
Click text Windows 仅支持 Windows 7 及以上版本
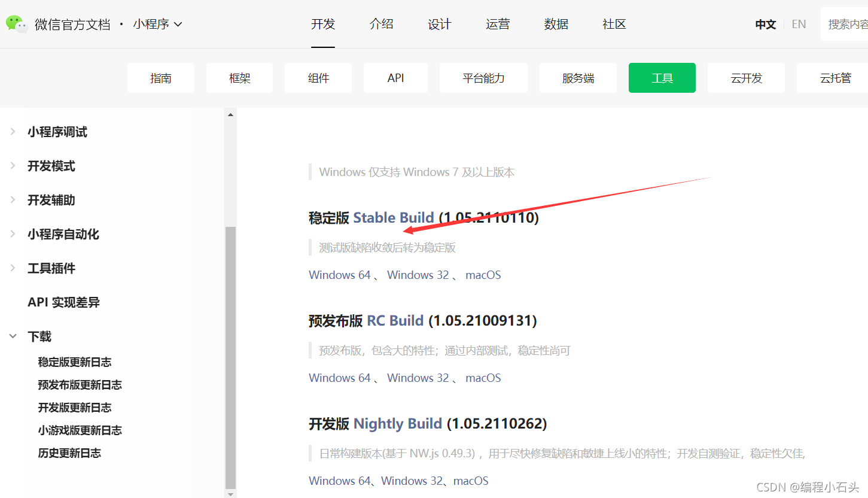coord(417,172)
